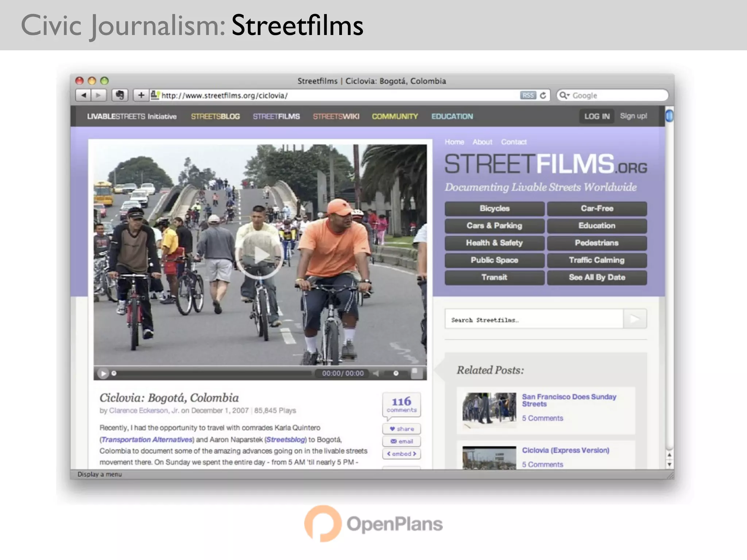This screenshot has height=560, width=747.
Task: Open Ciclovia Express Version thumbnail
Action: coord(489,458)
